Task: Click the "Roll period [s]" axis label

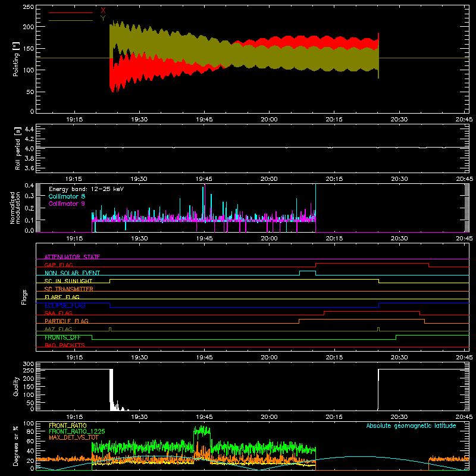Action: (17, 148)
